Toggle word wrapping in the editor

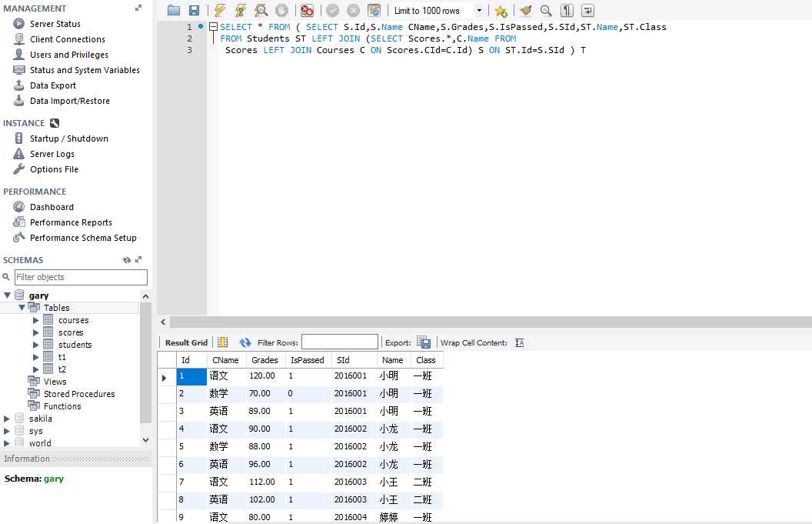(587, 10)
